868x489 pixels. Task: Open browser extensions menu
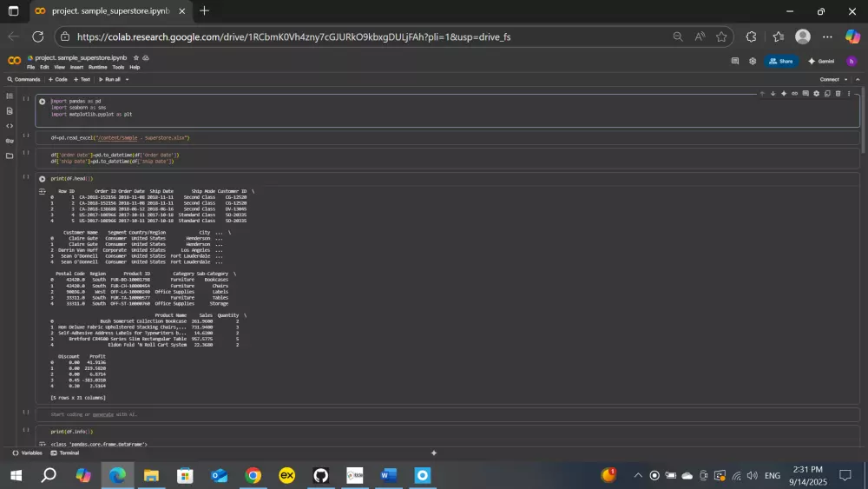(751, 36)
